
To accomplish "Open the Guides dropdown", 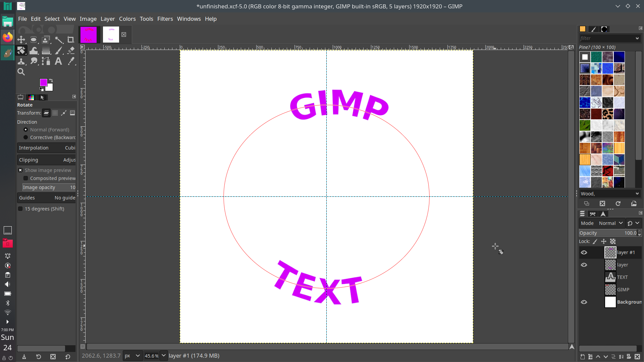I will (47, 198).
